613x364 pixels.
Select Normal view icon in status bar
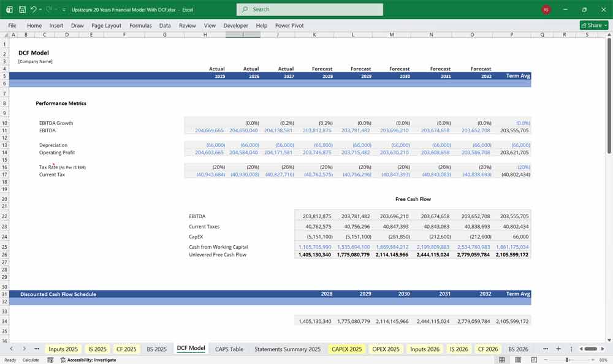click(501, 360)
